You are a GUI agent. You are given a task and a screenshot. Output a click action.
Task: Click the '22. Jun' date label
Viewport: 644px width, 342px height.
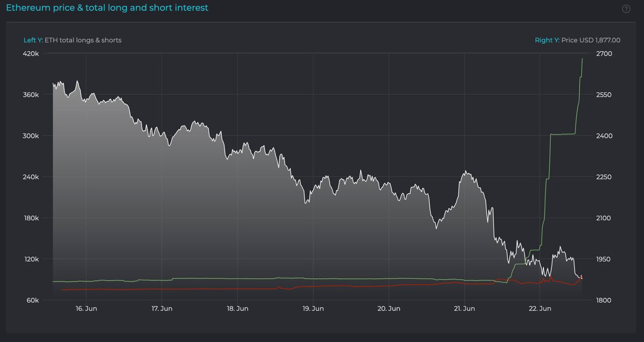point(540,308)
